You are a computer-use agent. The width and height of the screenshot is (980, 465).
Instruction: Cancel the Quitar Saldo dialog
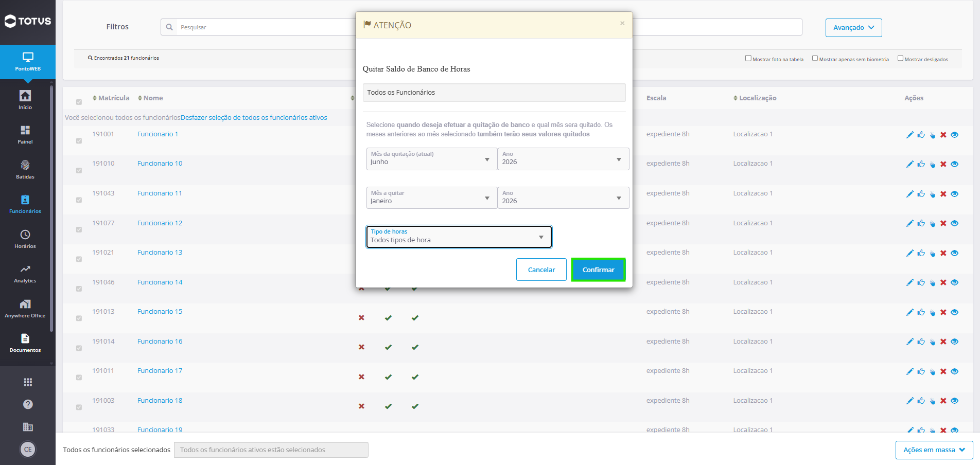pyautogui.click(x=541, y=270)
